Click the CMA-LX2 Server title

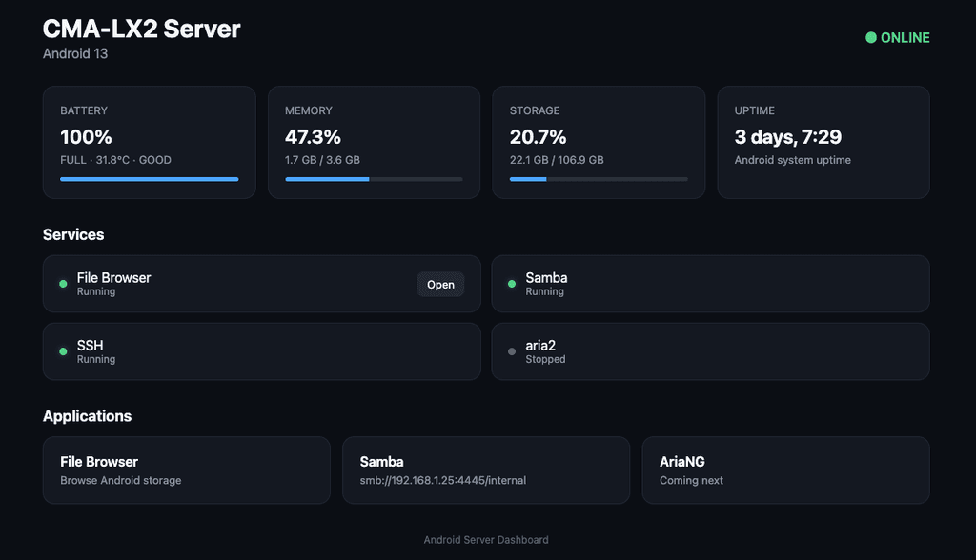point(141,30)
